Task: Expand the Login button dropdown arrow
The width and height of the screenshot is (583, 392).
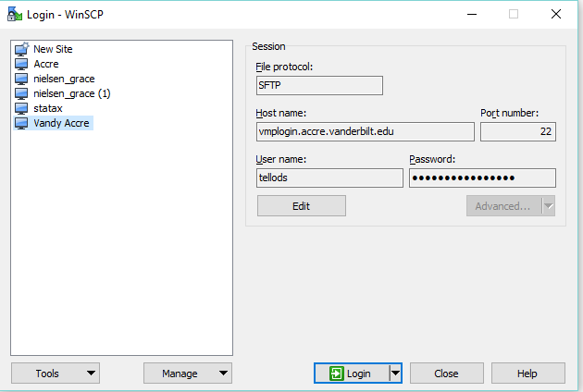Action: (x=395, y=374)
